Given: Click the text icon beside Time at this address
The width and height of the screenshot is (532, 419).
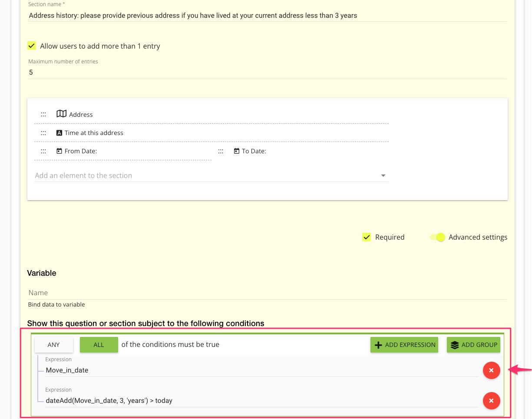Looking at the screenshot, I should pos(59,133).
